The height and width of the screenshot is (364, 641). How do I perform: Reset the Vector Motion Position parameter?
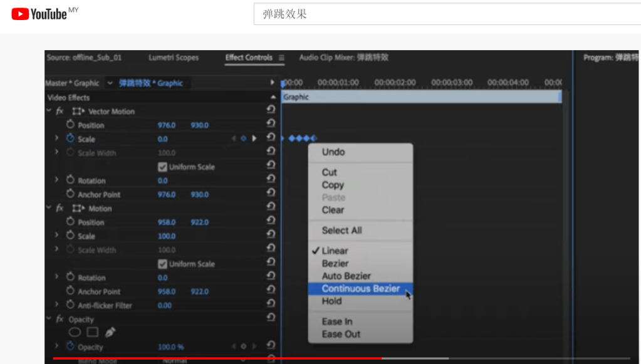point(271,125)
